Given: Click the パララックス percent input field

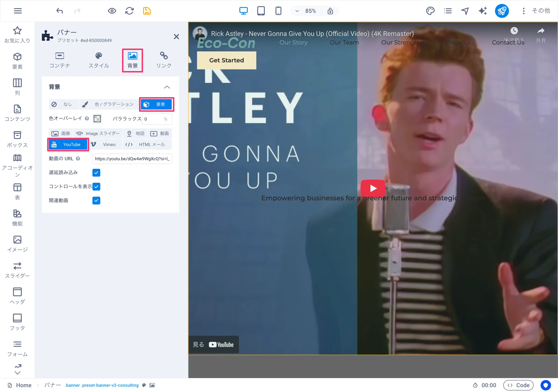Looking at the screenshot, I should point(157,119).
